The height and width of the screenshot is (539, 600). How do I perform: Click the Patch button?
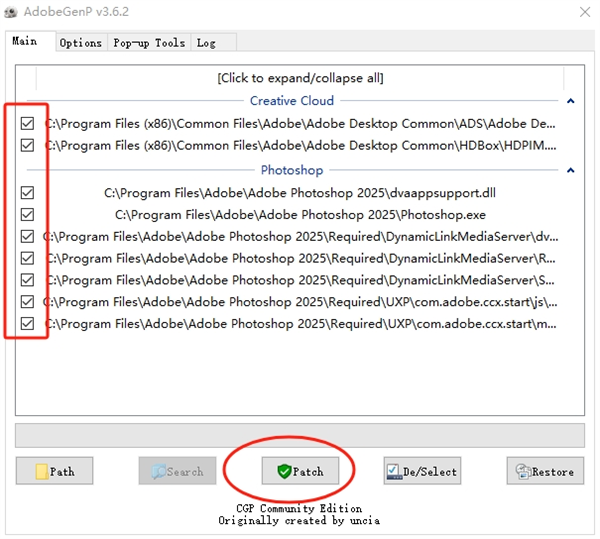coord(300,471)
